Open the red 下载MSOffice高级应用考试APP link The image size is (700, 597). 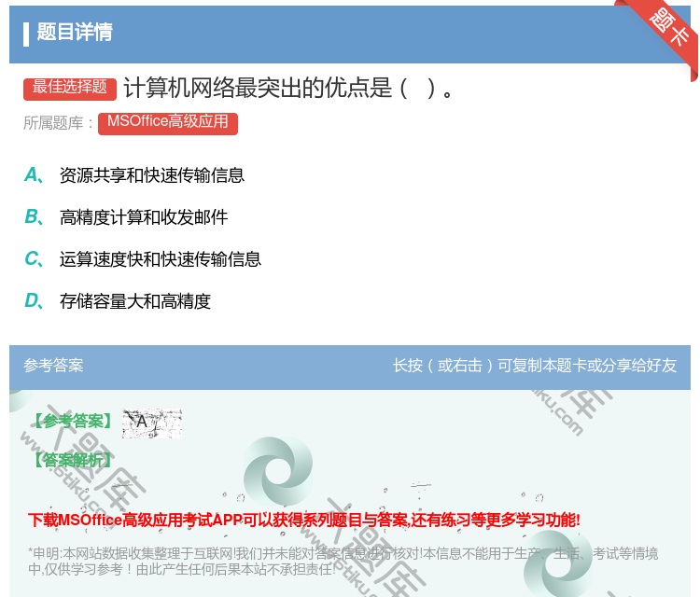click(x=304, y=520)
